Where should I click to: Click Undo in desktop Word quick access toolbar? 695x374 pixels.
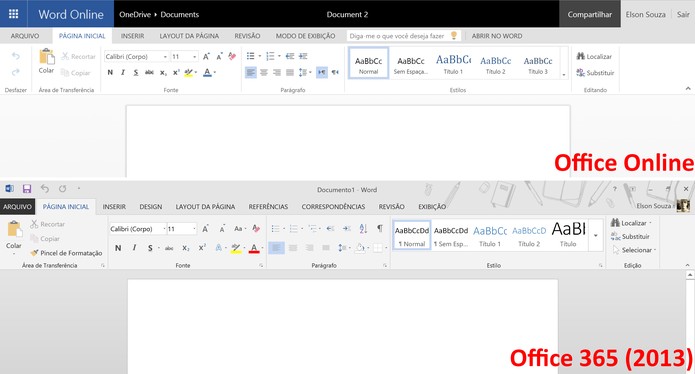point(44,189)
